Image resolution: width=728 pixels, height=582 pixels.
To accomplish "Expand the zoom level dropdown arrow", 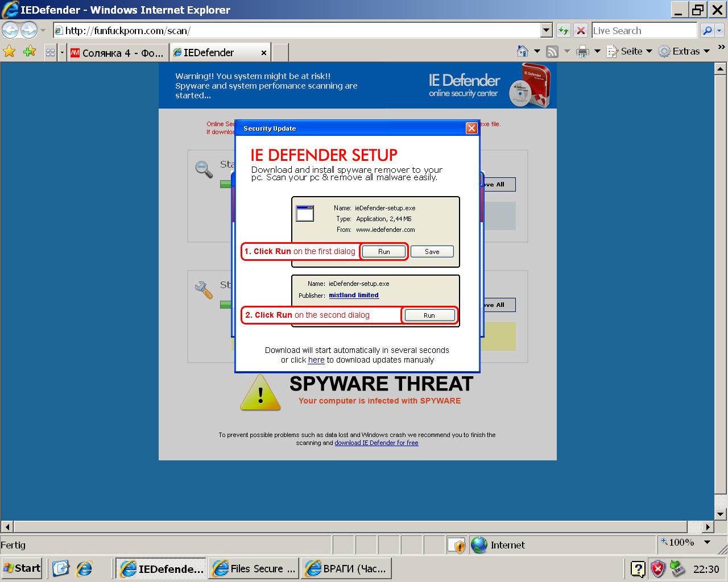I will (707, 543).
